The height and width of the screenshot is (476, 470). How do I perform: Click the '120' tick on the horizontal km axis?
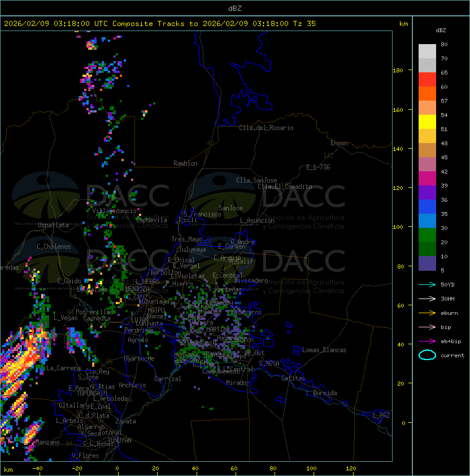pos(351,469)
